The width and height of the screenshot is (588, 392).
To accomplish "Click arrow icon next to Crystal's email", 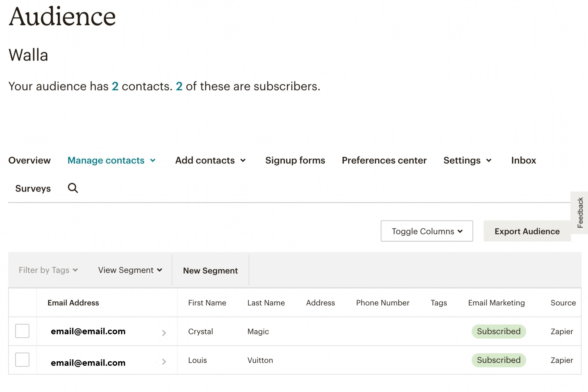I will [164, 333].
